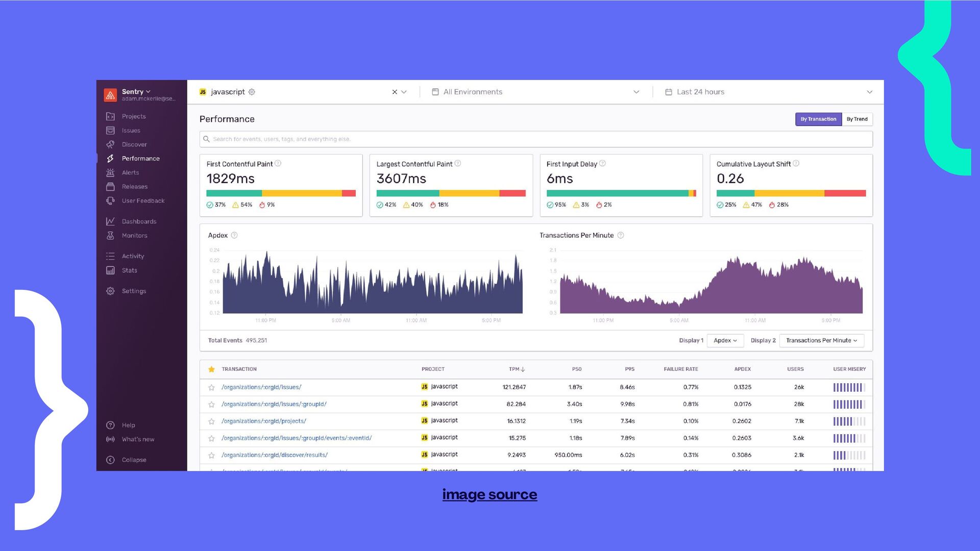Sort by Failure Rate column header

[x=680, y=369]
